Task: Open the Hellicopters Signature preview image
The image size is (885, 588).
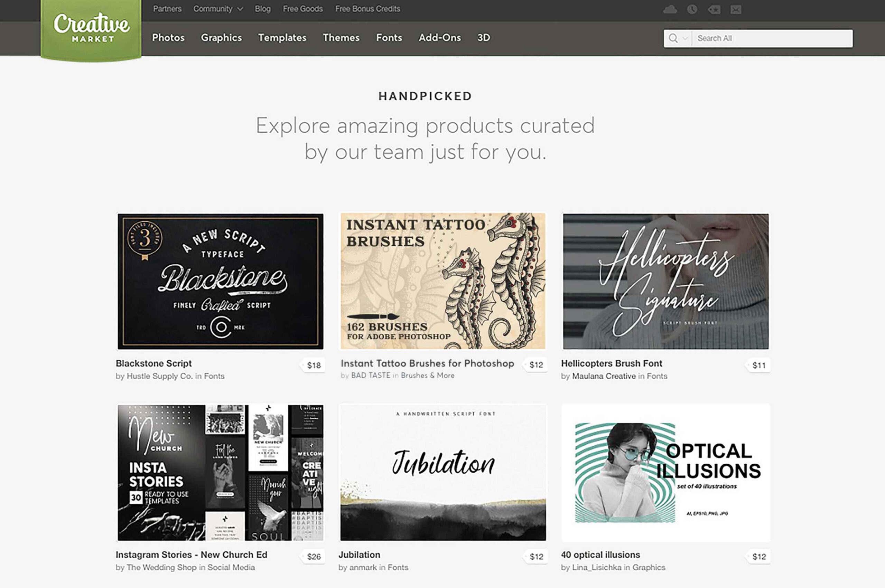Action: (x=665, y=281)
